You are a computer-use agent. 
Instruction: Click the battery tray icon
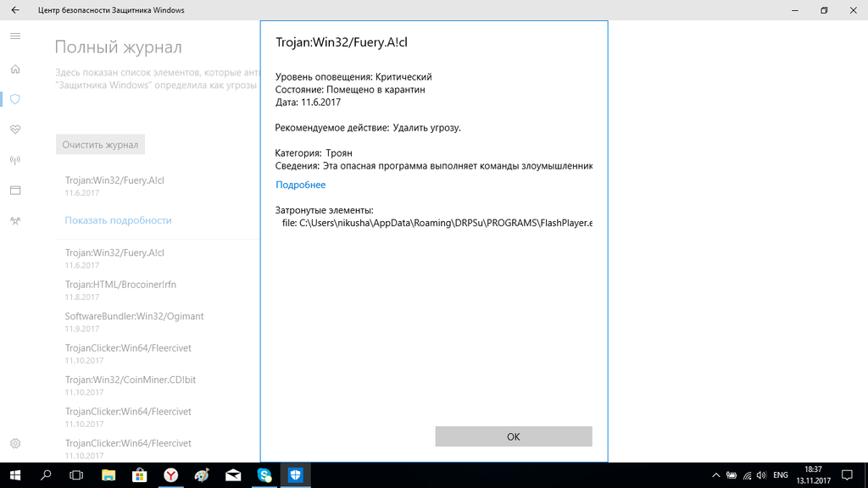click(x=732, y=475)
